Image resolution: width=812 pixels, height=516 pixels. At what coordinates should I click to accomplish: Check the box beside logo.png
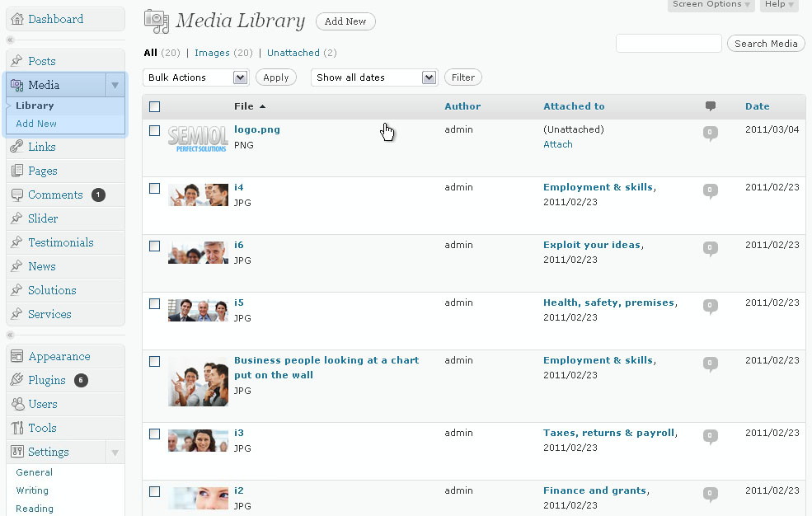click(154, 130)
